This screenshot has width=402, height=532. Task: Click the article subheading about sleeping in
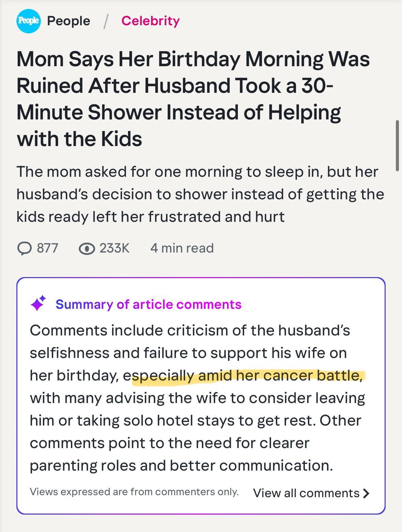(200, 194)
